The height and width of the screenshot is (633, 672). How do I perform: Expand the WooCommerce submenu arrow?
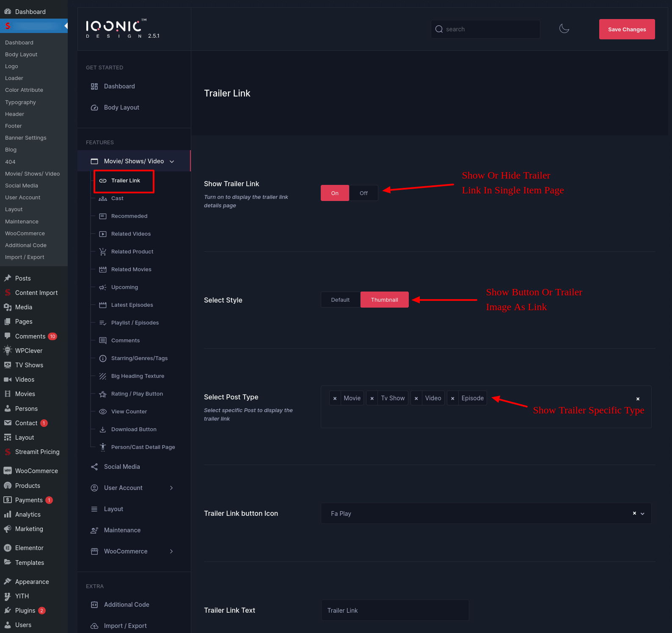coord(171,551)
